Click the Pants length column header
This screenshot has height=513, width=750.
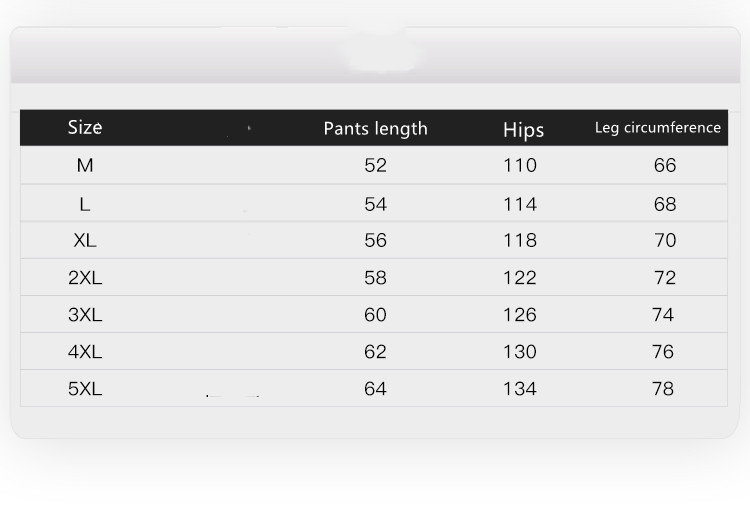375,129
